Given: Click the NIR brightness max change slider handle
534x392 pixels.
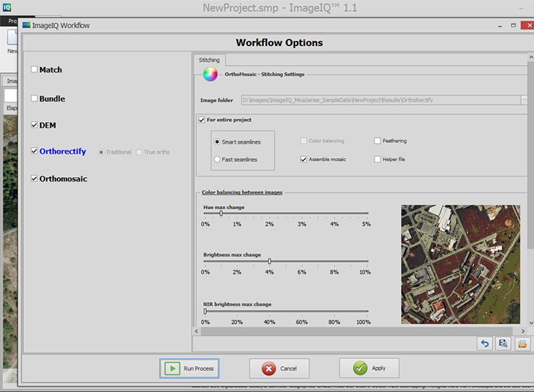Looking at the screenshot, I should [205, 311].
